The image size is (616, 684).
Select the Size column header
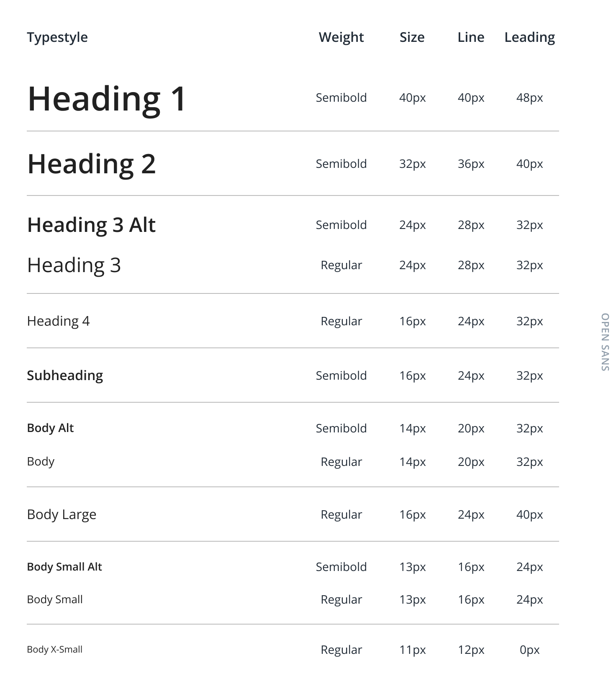(x=412, y=37)
